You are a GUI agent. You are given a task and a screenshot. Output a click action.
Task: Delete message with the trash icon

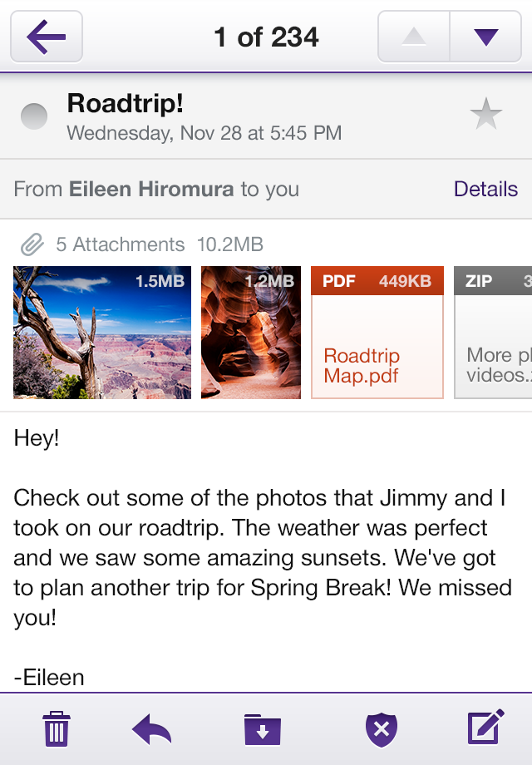[57, 729]
